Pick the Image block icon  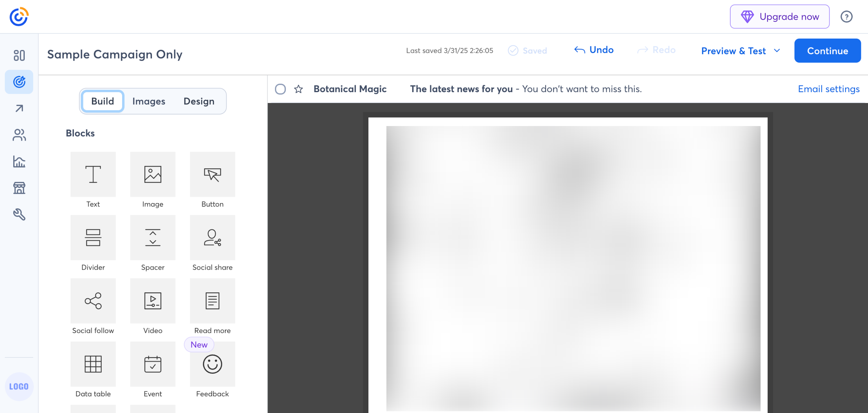point(153,174)
